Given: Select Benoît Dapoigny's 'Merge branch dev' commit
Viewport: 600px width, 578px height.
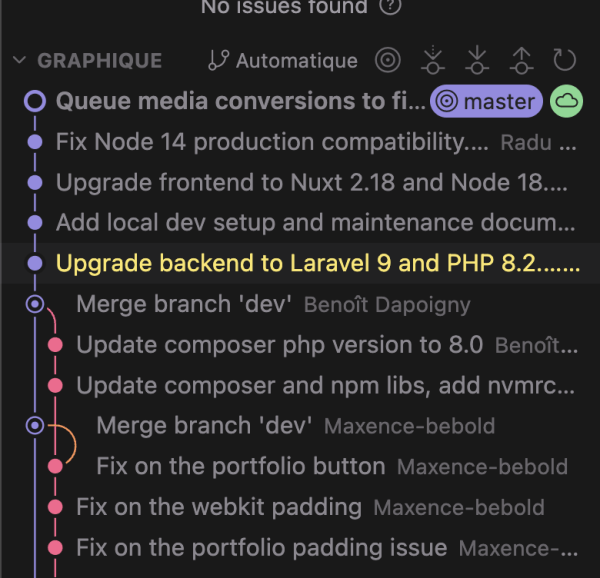Looking at the screenshot, I should pos(300,304).
